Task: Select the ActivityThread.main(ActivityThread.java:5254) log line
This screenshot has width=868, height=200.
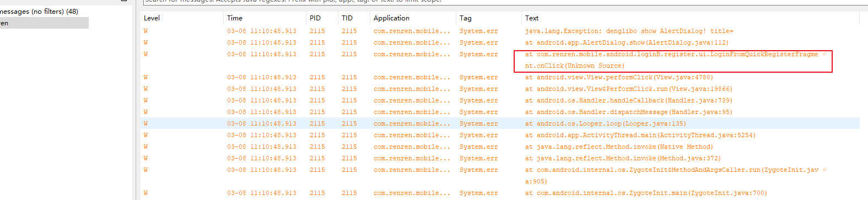Action: click(501, 136)
